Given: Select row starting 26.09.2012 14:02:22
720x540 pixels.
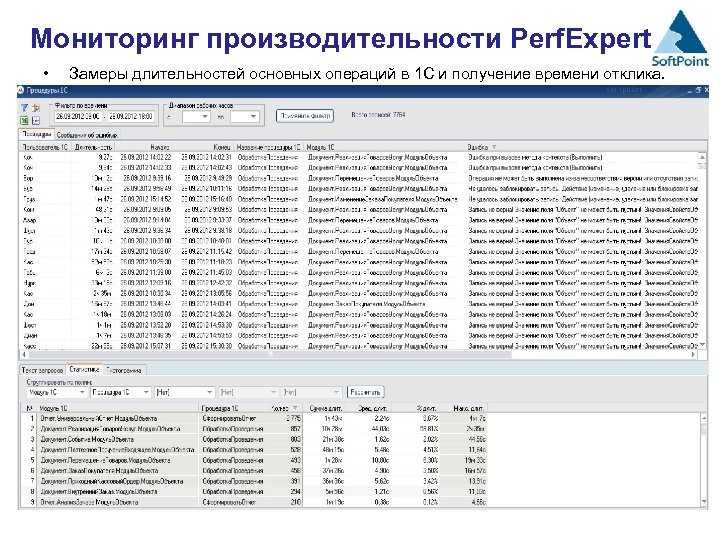Looking at the screenshot, I should coord(360,157).
